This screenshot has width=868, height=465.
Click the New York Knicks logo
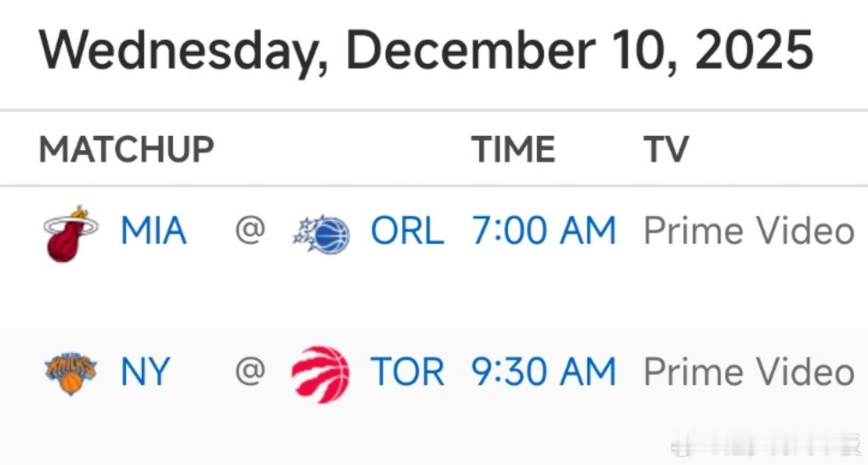coord(71,374)
